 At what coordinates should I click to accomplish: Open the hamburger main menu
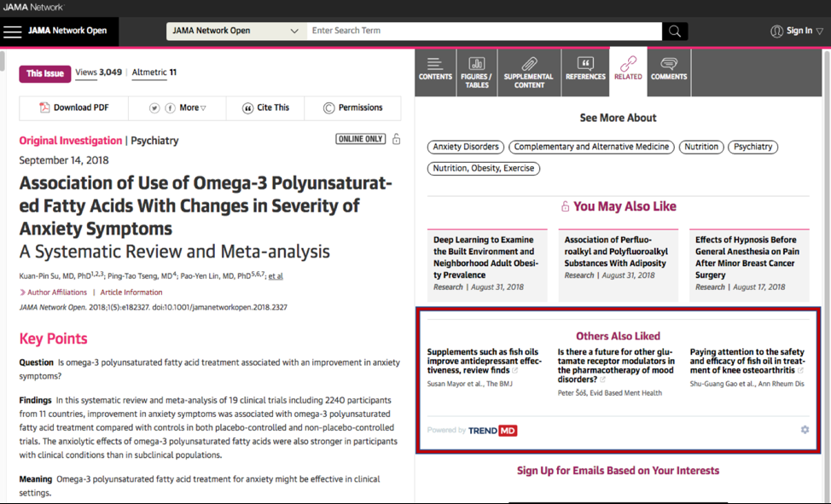12,32
